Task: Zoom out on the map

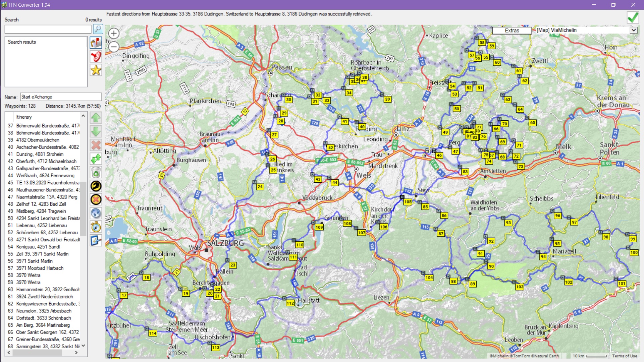Action: click(x=114, y=47)
